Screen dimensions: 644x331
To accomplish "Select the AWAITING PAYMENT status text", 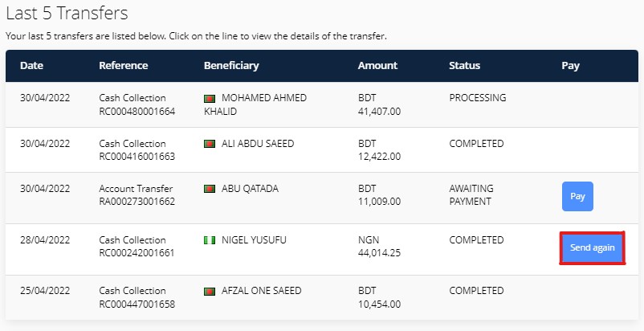I will coord(471,195).
